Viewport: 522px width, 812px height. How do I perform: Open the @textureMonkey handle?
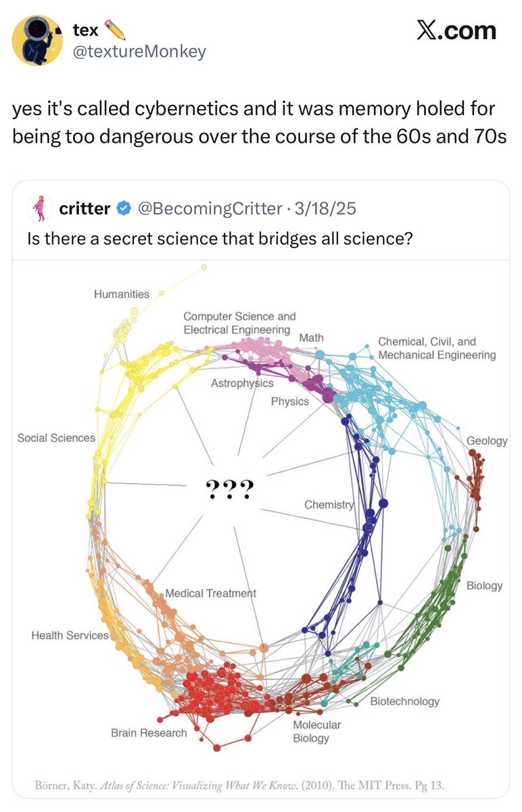139,52
